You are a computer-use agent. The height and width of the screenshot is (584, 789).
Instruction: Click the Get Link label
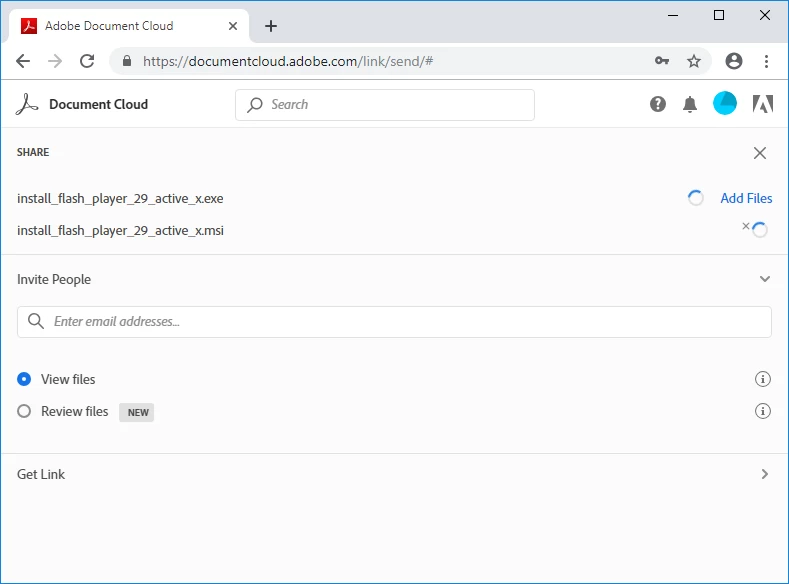point(41,474)
